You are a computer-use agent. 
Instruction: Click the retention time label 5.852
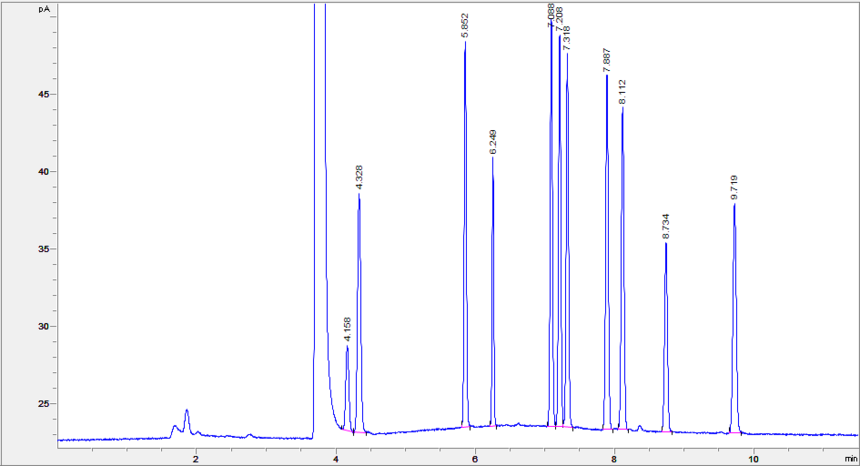coord(465,26)
